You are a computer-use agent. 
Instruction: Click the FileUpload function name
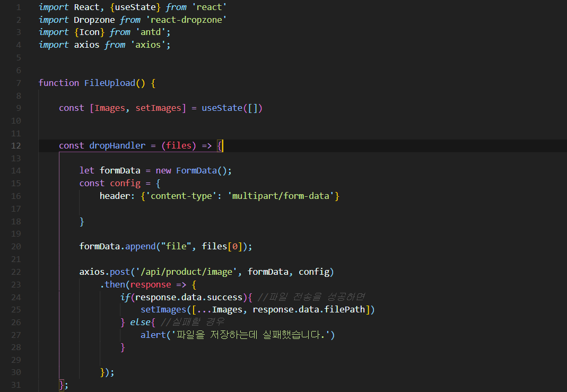pyautogui.click(x=110, y=83)
